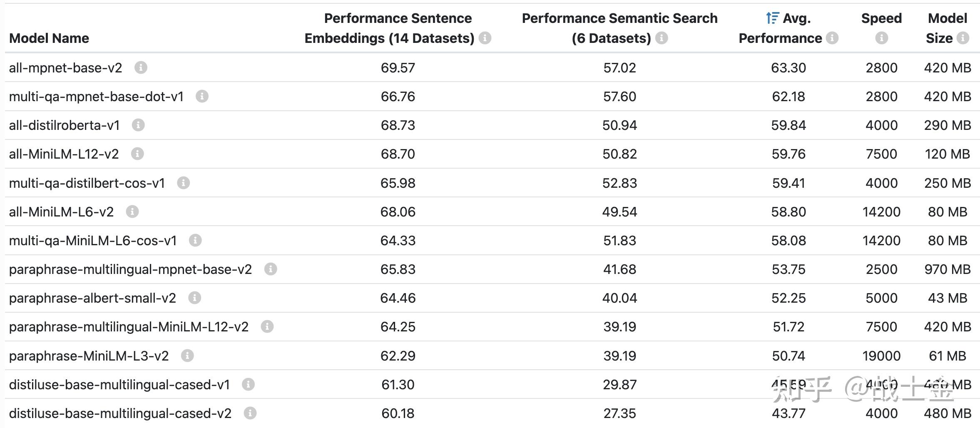Open all-MiniLM-L6-v2 info icon
This screenshot has height=428, width=980.
[132, 212]
